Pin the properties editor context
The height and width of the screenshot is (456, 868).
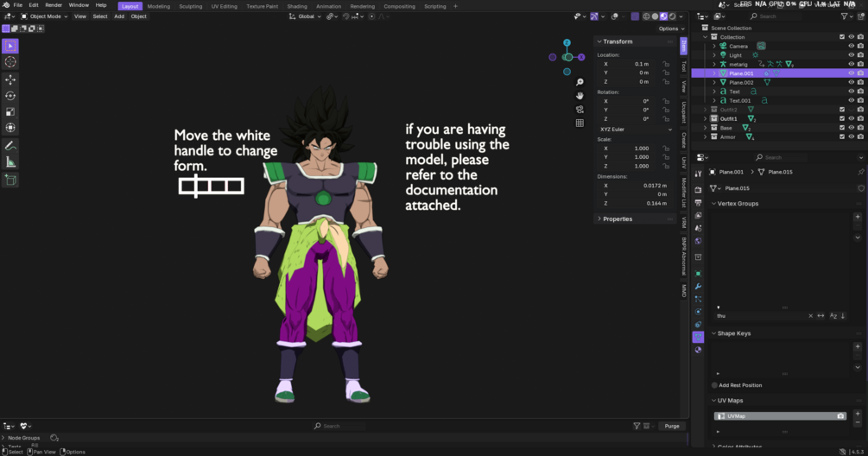[x=861, y=172]
